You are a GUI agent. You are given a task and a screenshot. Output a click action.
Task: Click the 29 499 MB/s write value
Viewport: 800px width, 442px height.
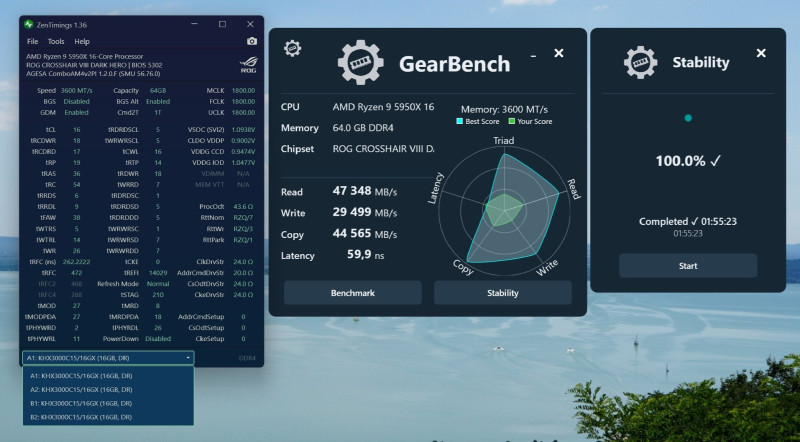tap(365, 212)
